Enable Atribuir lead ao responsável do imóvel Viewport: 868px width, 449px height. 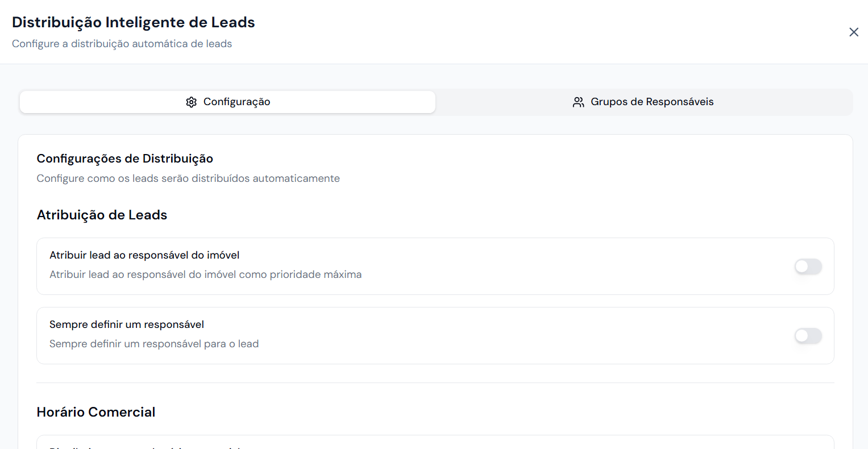coord(808,267)
